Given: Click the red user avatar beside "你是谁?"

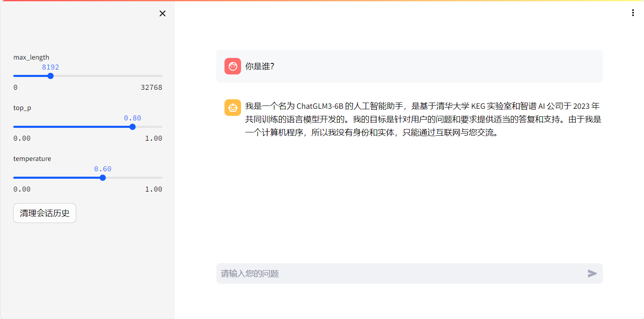Looking at the screenshot, I should (233, 66).
